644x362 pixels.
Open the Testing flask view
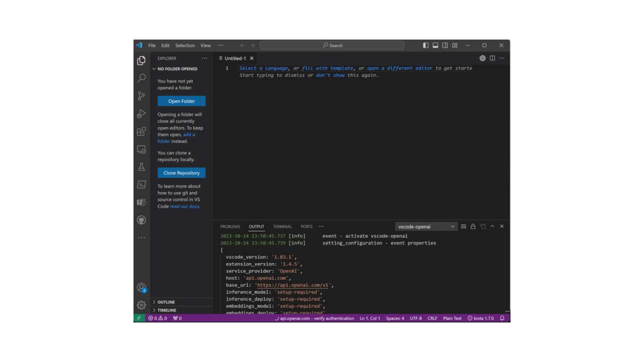(141, 167)
